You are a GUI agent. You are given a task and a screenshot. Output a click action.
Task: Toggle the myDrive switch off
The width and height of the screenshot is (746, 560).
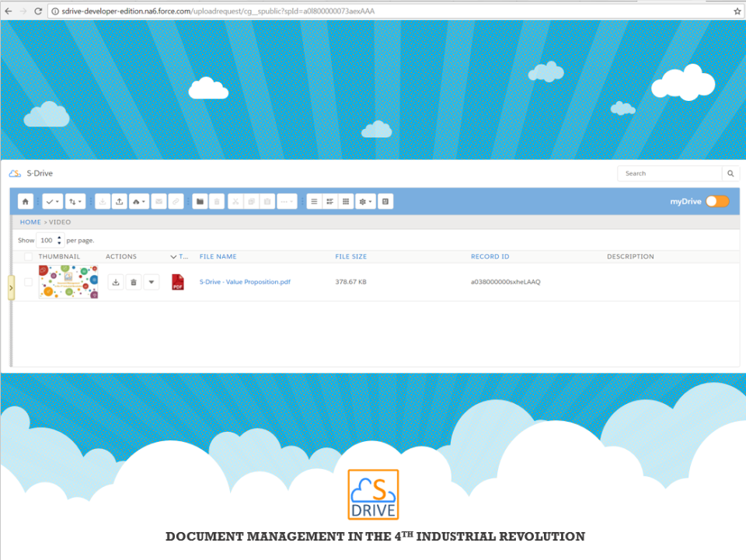tap(717, 200)
